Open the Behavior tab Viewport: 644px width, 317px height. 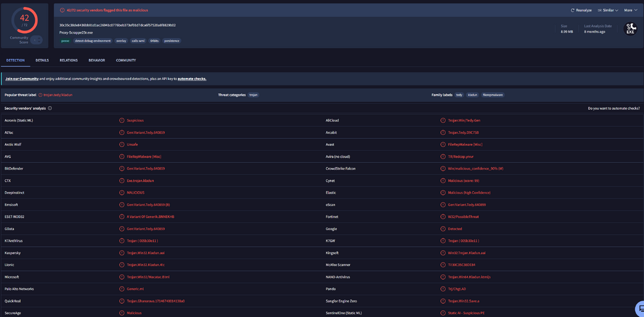click(96, 60)
